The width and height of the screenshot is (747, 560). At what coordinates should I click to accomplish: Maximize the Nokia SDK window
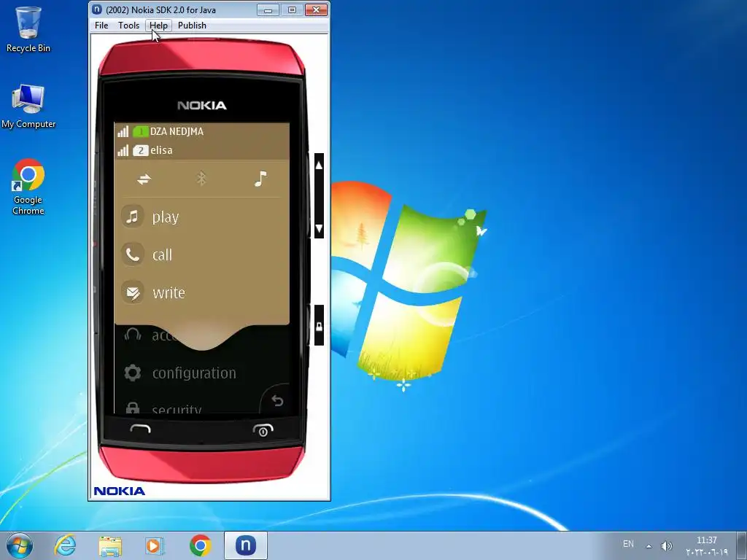pos(292,9)
